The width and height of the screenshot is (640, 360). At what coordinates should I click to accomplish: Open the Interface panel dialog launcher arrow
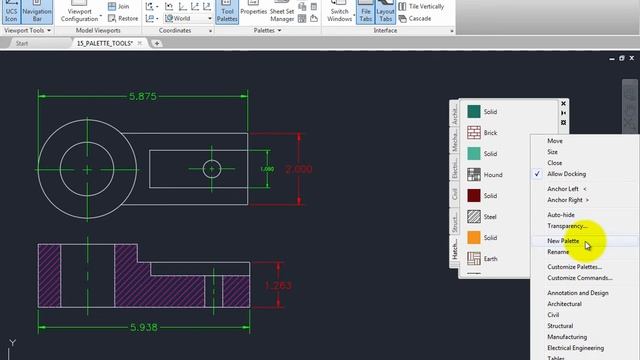[451, 31]
